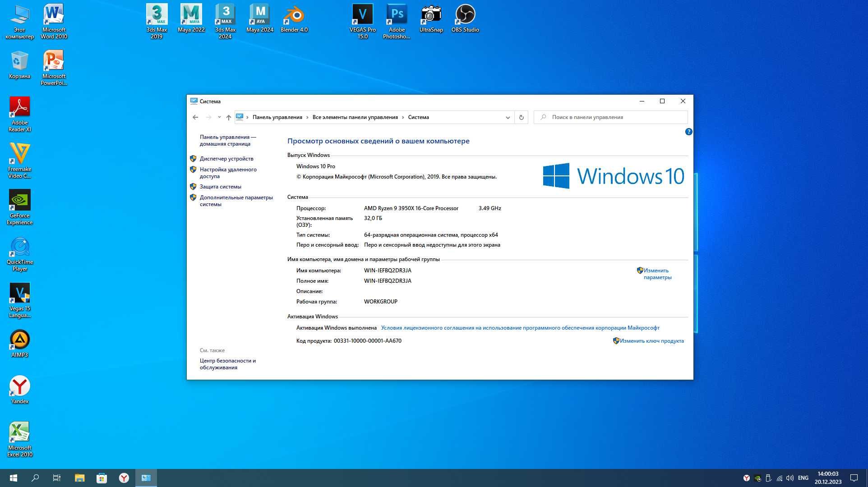Screen dimensions: 868x487
Task: Open the notification center icon
Action: (x=854, y=478)
